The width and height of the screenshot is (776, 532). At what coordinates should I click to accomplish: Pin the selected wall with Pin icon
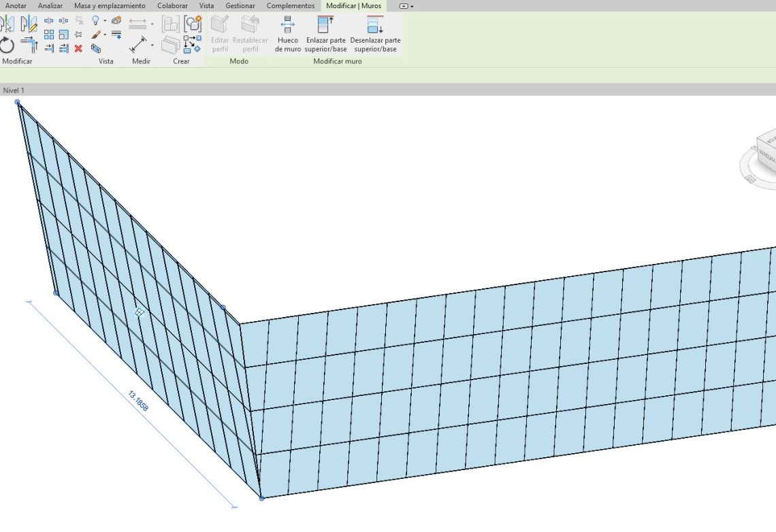pos(78,35)
